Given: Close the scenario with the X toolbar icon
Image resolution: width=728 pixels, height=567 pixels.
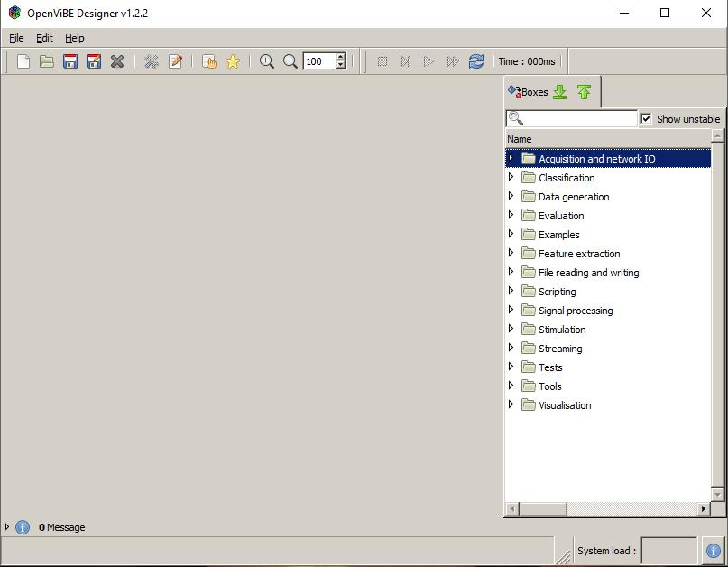Looking at the screenshot, I should (x=117, y=61).
